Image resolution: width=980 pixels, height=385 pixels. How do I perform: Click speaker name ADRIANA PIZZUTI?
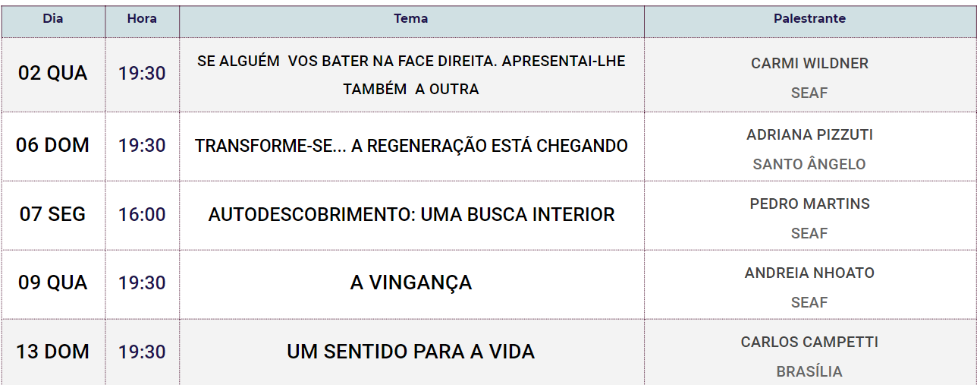pyautogui.click(x=809, y=134)
